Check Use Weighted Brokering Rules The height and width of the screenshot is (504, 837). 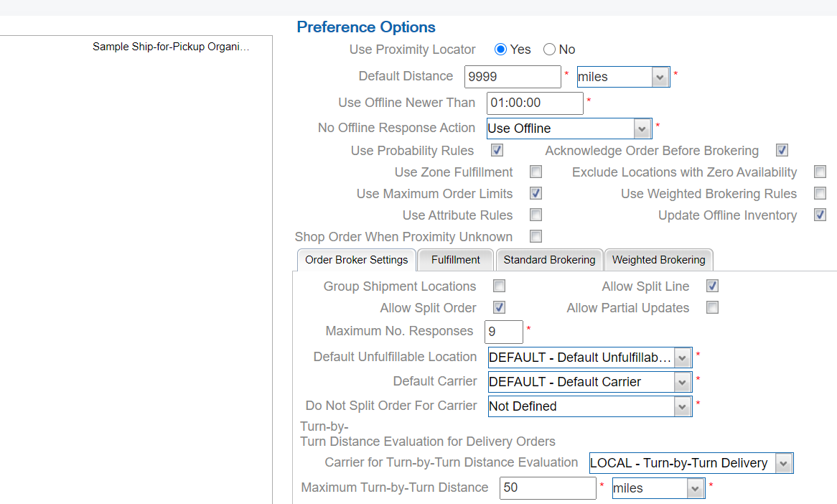[x=820, y=193]
